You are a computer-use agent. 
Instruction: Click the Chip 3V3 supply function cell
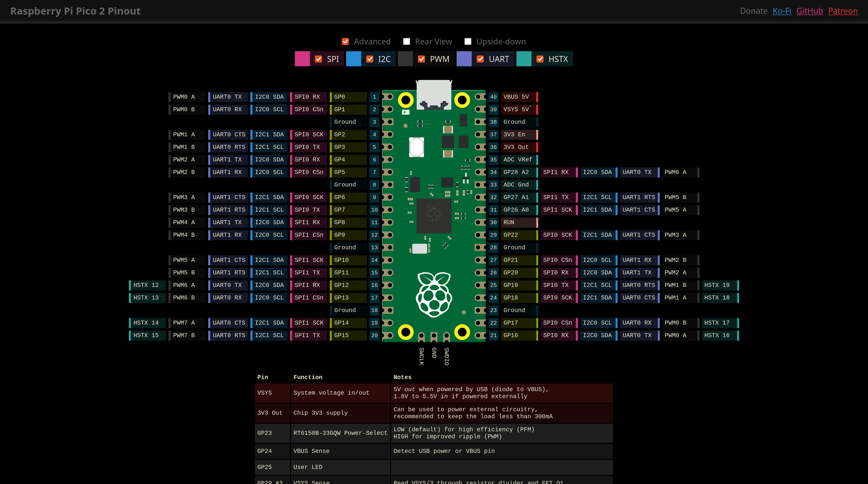pos(340,413)
